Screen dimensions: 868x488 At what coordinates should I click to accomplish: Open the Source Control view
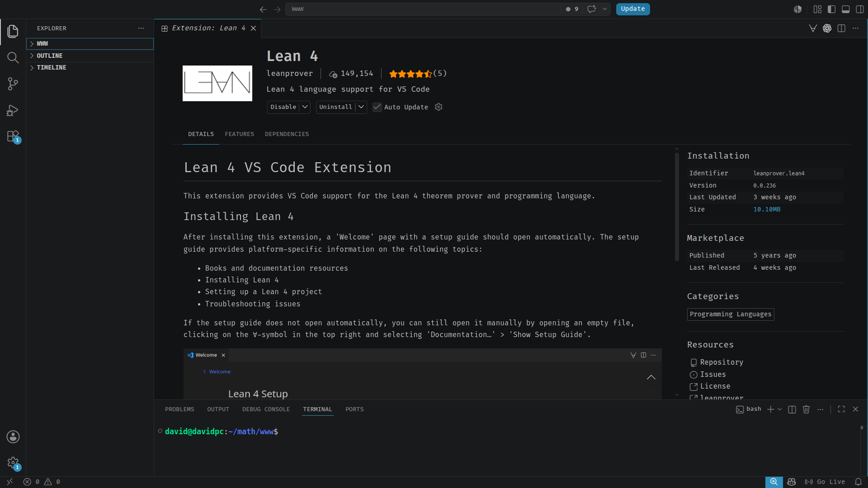(13, 84)
